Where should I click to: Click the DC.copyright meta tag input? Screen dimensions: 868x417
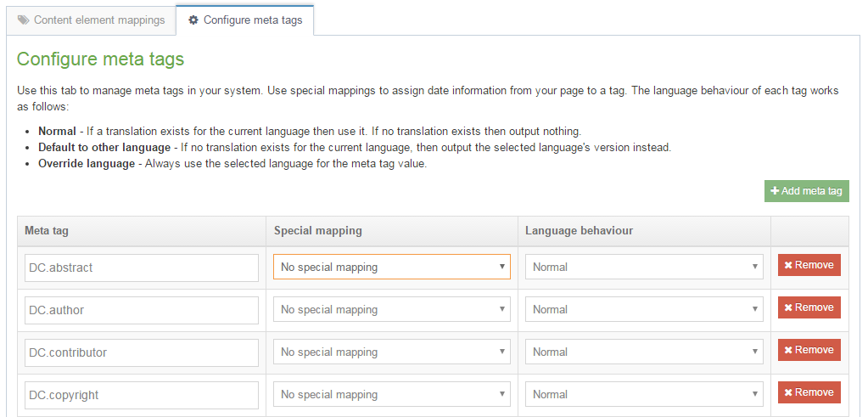141,395
